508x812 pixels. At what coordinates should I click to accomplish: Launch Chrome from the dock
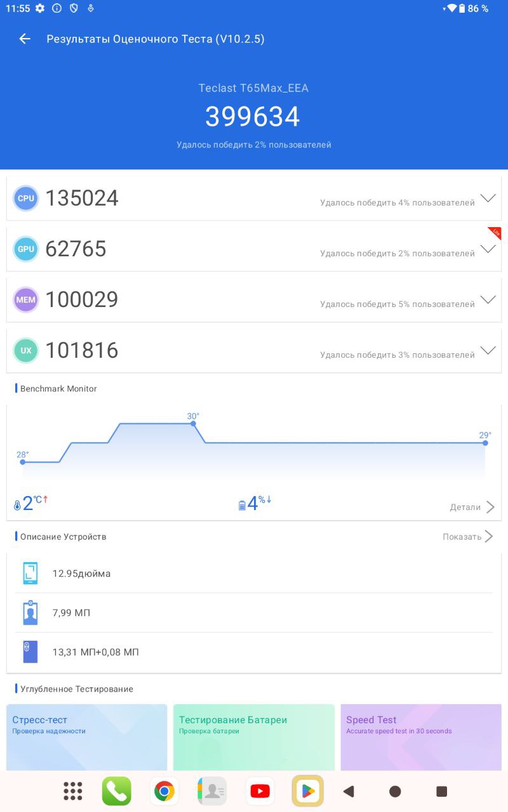click(164, 791)
